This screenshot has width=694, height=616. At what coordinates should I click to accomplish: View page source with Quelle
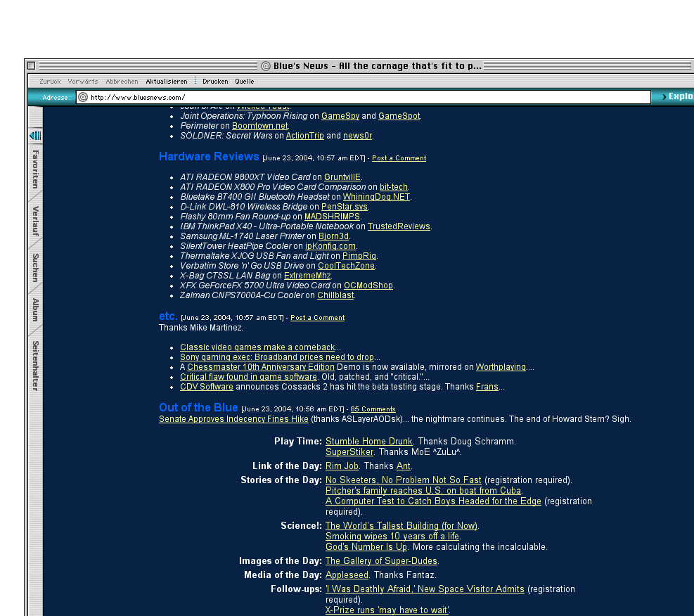point(244,82)
